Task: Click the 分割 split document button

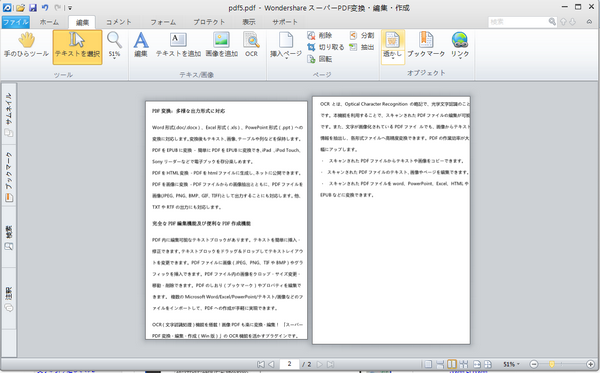Action: coord(362,36)
